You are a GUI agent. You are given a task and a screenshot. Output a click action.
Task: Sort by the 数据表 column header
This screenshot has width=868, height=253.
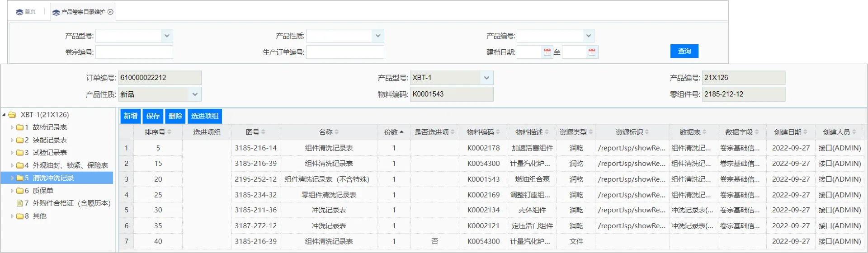[693, 132]
